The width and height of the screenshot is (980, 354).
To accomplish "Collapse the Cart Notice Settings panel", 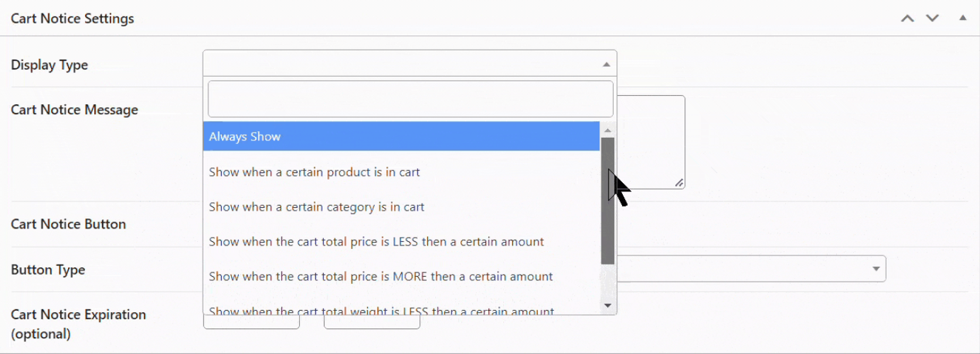I will tap(962, 18).
